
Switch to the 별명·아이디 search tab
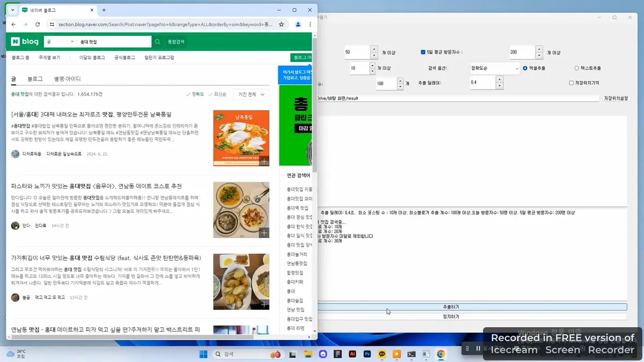[x=67, y=79]
